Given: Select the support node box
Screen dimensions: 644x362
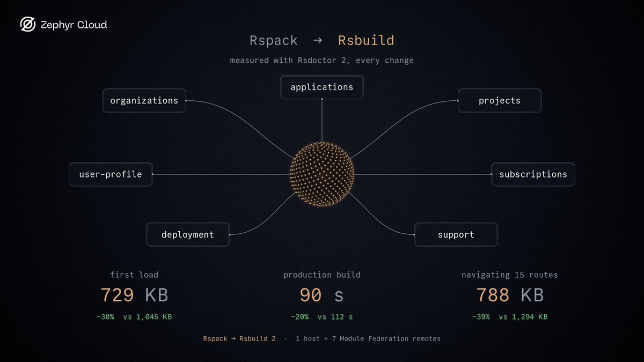Looking at the screenshot, I should [x=456, y=234].
